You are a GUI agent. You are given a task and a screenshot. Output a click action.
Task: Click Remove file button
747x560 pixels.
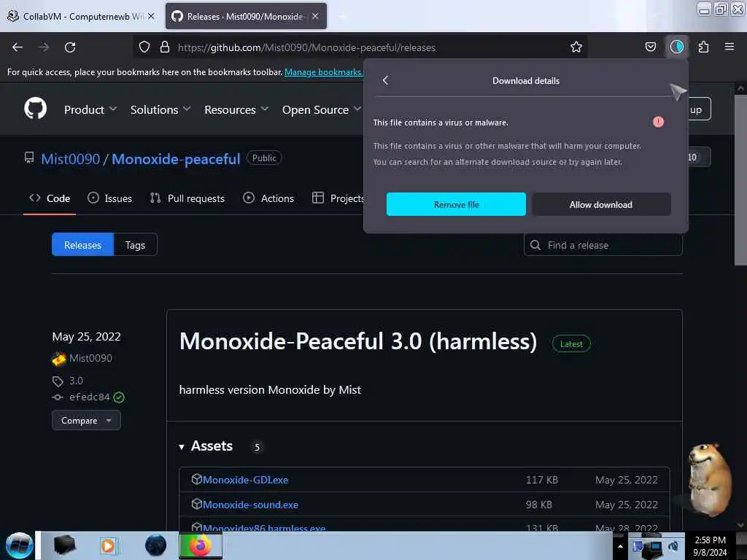click(x=456, y=204)
